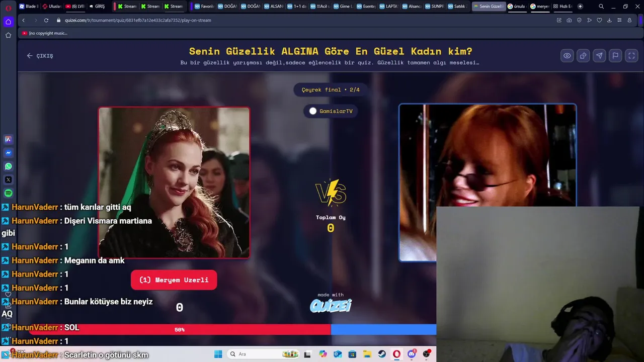
Task: Click the browser address bar URL
Action: point(138,20)
